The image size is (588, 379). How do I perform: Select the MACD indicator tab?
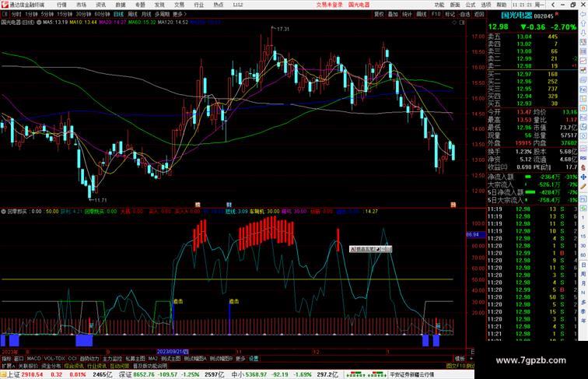[33, 359]
